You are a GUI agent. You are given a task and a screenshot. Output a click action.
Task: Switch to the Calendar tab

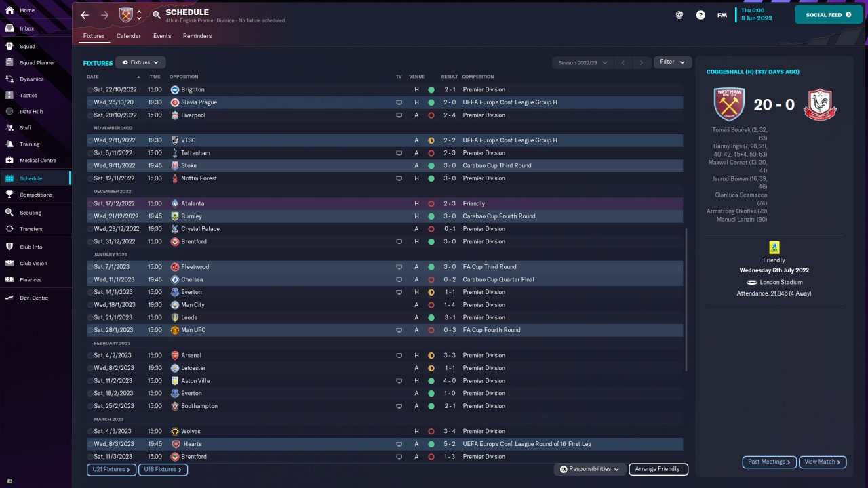coord(129,36)
